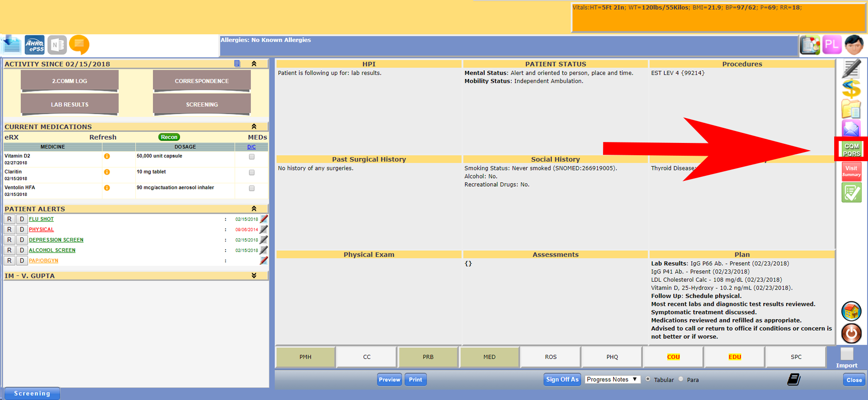Select the Para radio button

tap(681, 379)
